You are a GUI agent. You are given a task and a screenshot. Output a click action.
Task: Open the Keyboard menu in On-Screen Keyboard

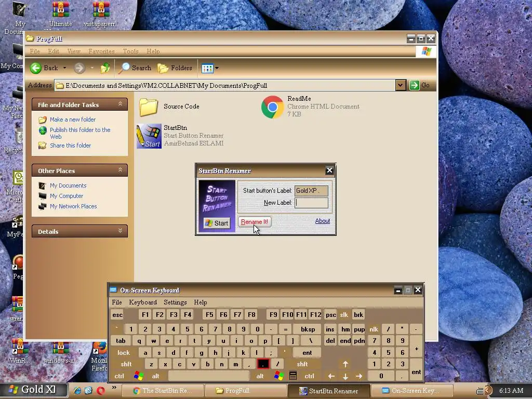click(x=143, y=302)
